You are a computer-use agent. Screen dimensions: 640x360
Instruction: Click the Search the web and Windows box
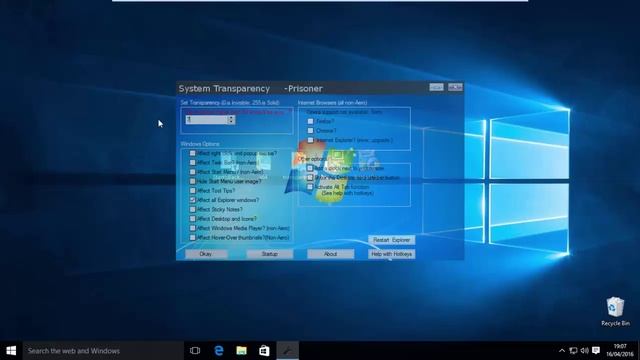click(103, 351)
